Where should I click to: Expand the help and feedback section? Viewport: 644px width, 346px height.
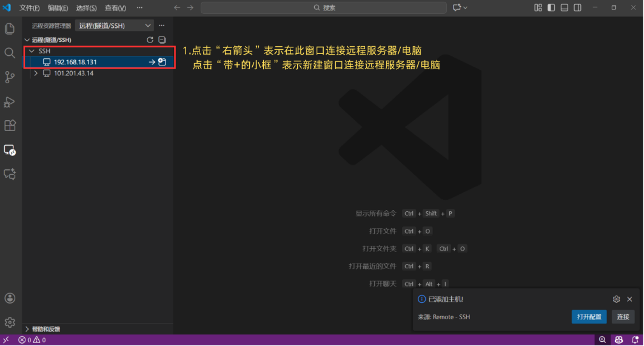[x=27, y=329]
